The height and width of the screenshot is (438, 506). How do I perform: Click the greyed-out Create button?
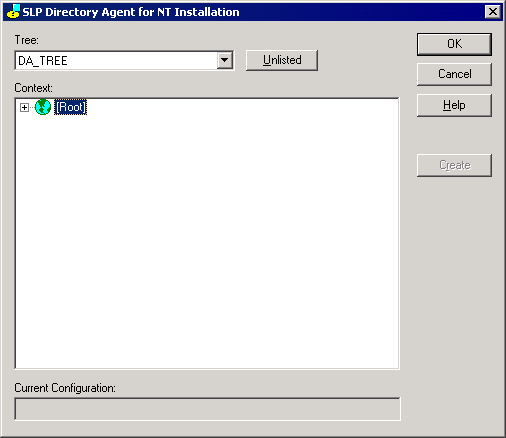pos(454,165)
